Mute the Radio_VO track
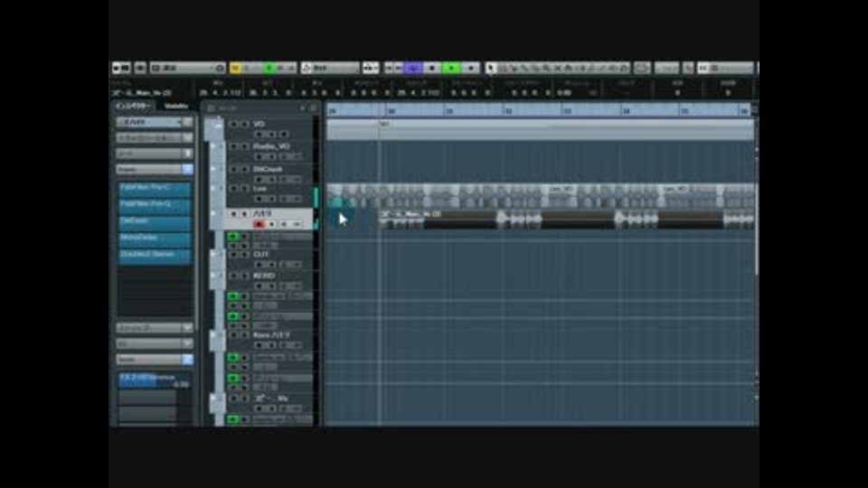The width and height of the screenshot is (868, 488). (x=233, y=146)
